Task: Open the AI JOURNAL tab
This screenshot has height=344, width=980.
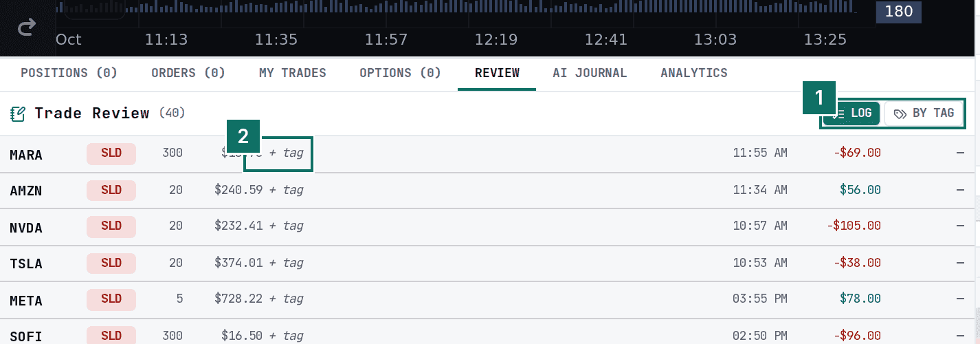Action: coord(590,73)
